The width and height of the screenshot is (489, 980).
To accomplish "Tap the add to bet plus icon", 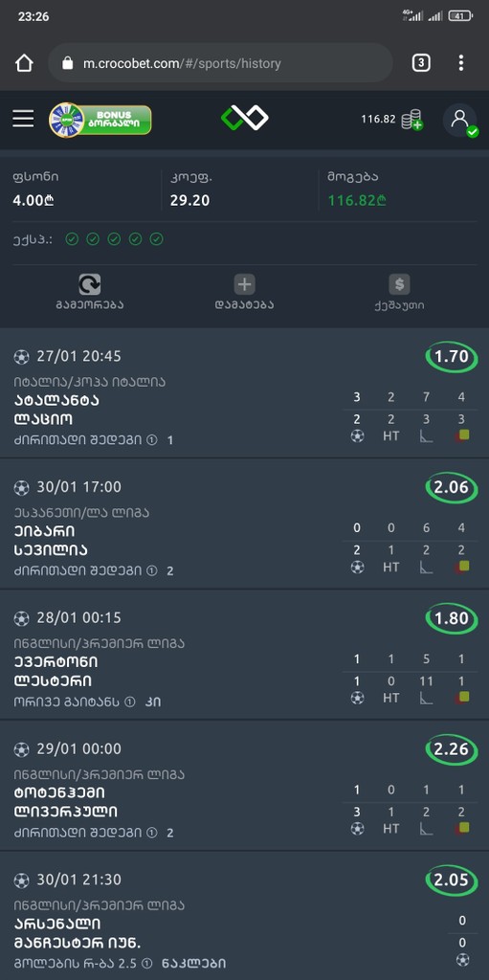I will pos(245,284).
